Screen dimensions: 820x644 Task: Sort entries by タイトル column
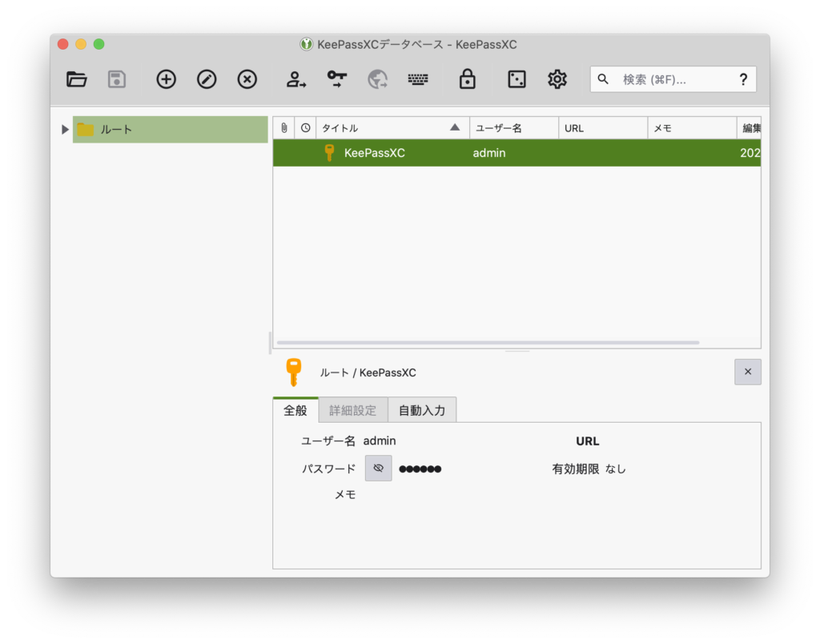(x=392, y=128)
